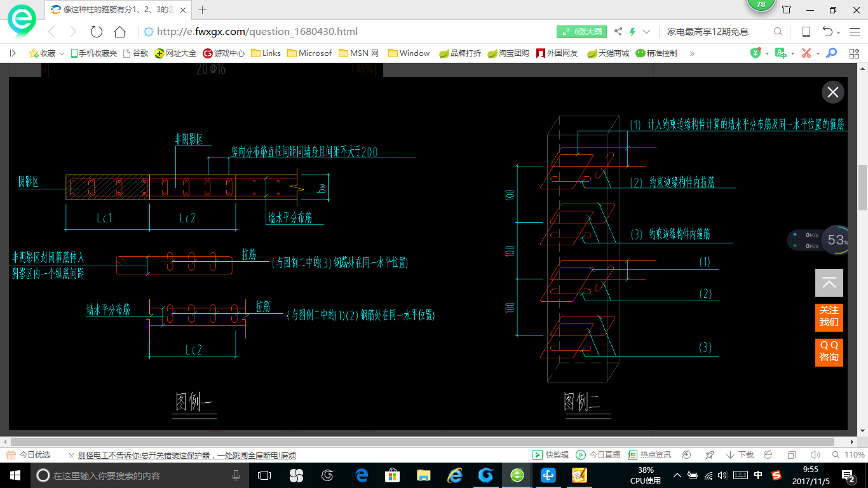Click the share icon in address bar
Viewport: 868px width, 488px height.
618,32
